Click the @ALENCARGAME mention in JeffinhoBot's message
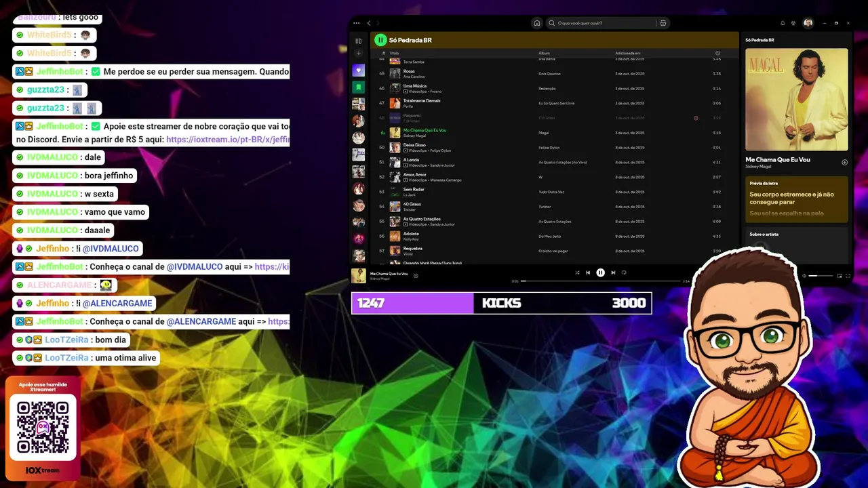 [x=201, y=321]
